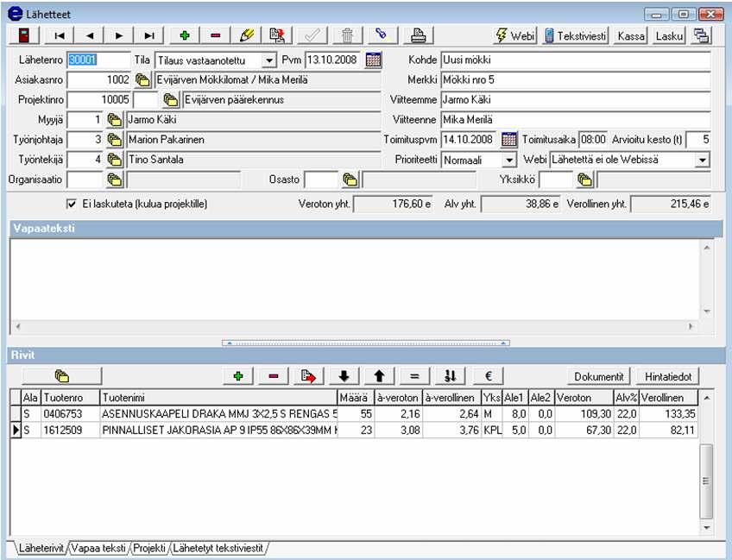Click Tuotenimi column header
Image resolution: width=732 pixels, height=560 pixels.
pyautogui.click(x=218, y=398)
